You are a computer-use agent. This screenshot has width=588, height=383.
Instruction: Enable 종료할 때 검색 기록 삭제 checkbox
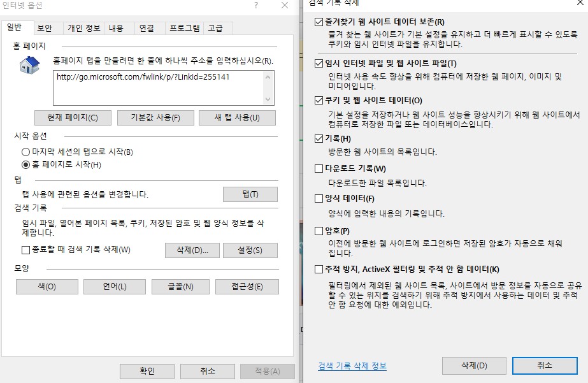pos(26,250)
